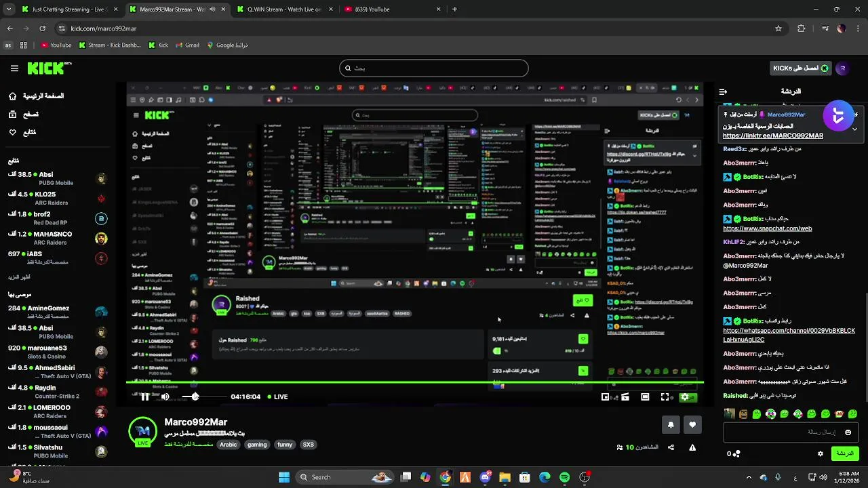Create a clip with the clapperboard icon

click(625, 397)
